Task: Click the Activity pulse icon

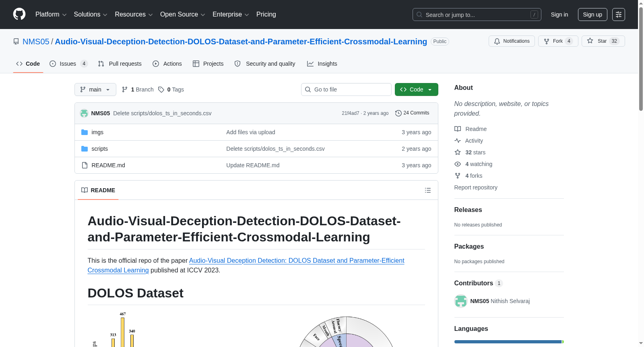Action: 458,141
